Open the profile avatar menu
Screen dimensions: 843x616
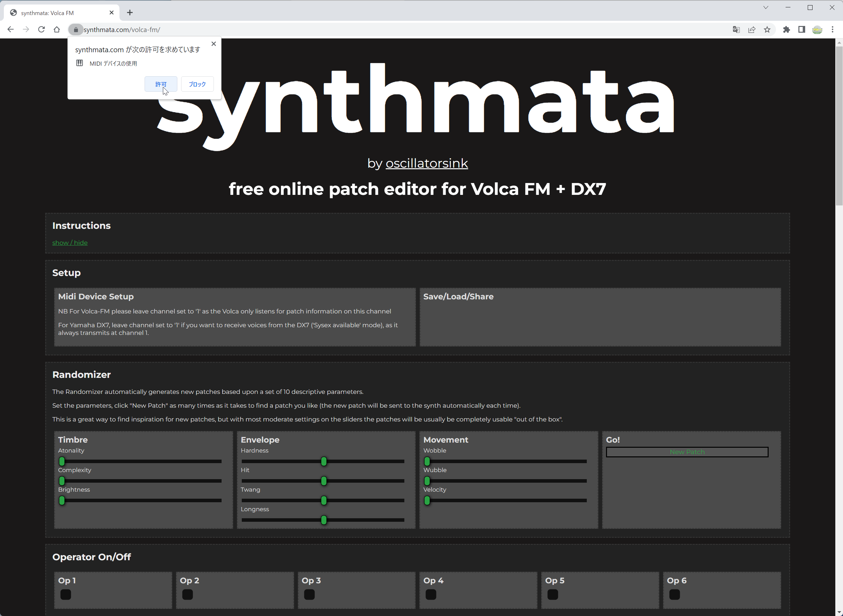(x=817, y=29)
